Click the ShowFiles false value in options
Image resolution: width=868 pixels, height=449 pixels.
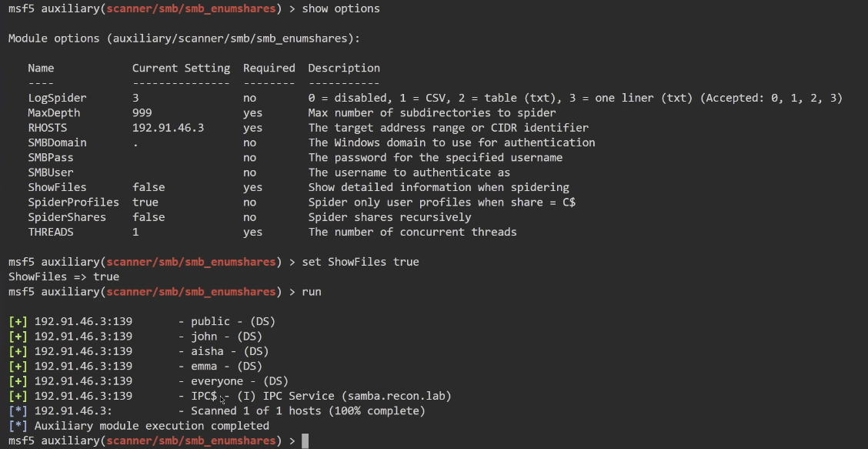click(x=148, y=187)
